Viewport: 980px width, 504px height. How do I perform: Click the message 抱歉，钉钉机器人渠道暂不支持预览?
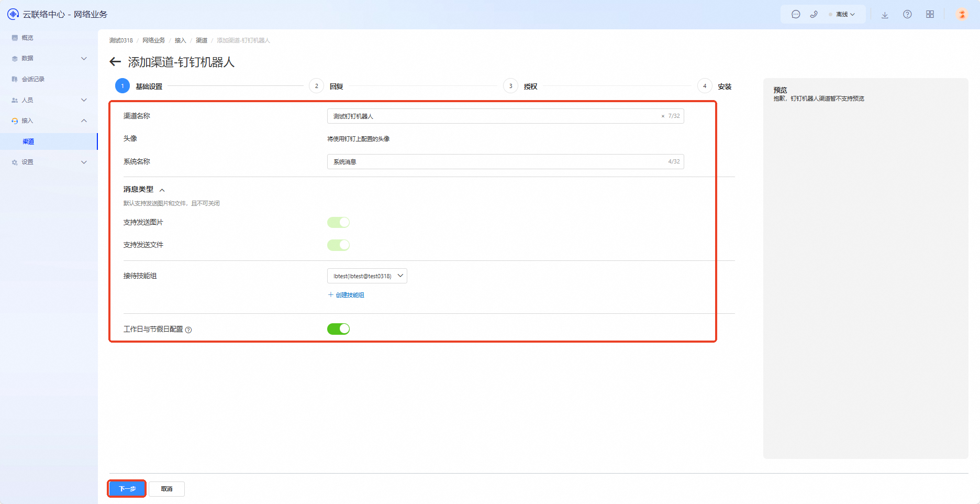click(819, 98)
